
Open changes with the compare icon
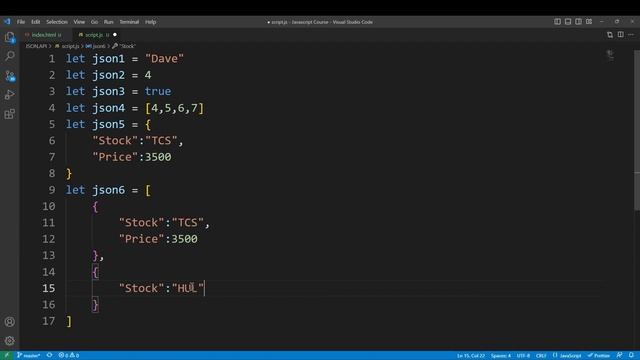(610, 35)
